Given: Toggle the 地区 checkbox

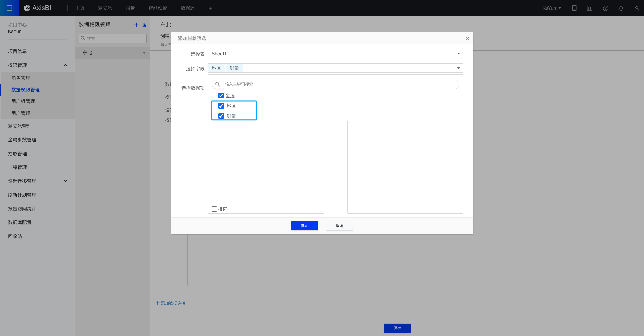Looking at the screenshot, I should [221, 106].
